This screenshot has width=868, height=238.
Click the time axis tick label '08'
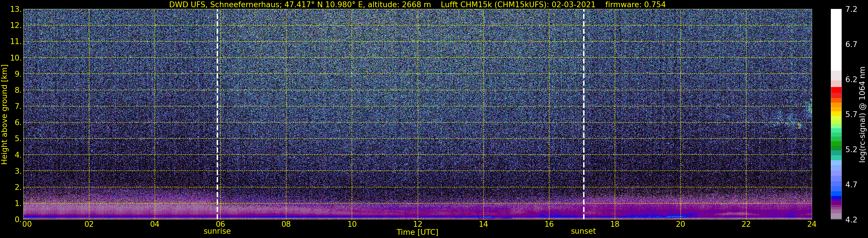[x=286, y=224]
